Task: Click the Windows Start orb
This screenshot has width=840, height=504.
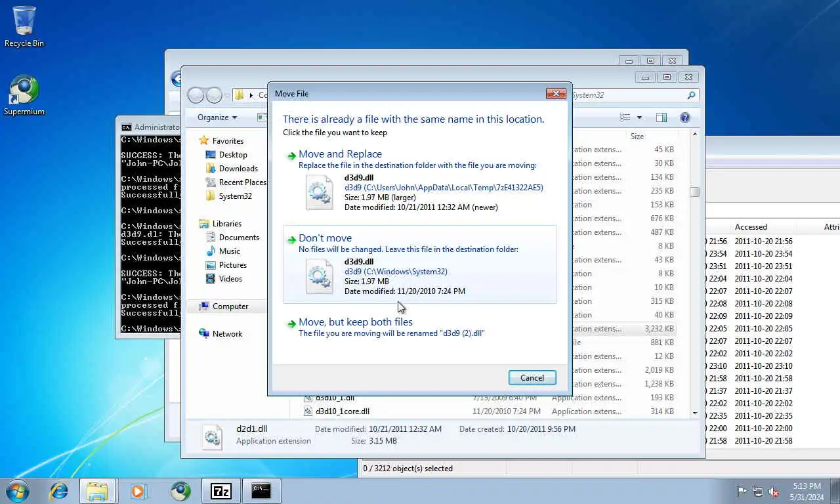Action: 18,491
